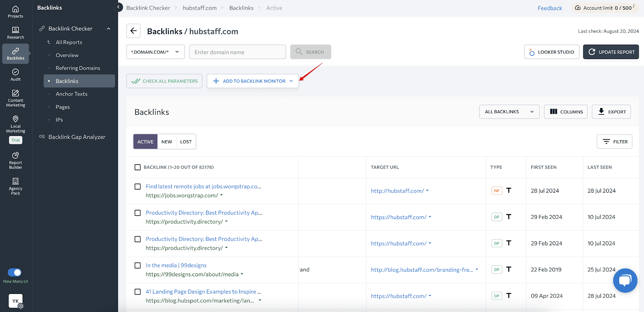Expand the blog.hubspot.com URL dropdown arrow
The height and width of the screenshot is (312, 644).
point(260,300)
